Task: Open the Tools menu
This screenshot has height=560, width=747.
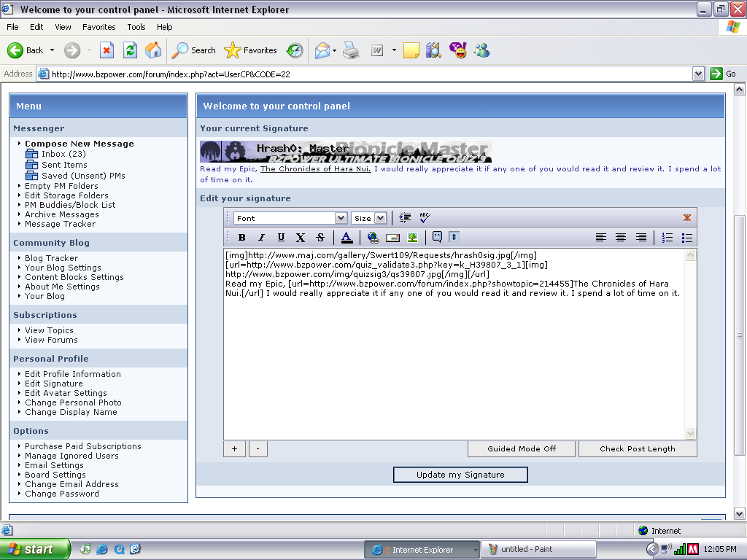Action: 136,27
